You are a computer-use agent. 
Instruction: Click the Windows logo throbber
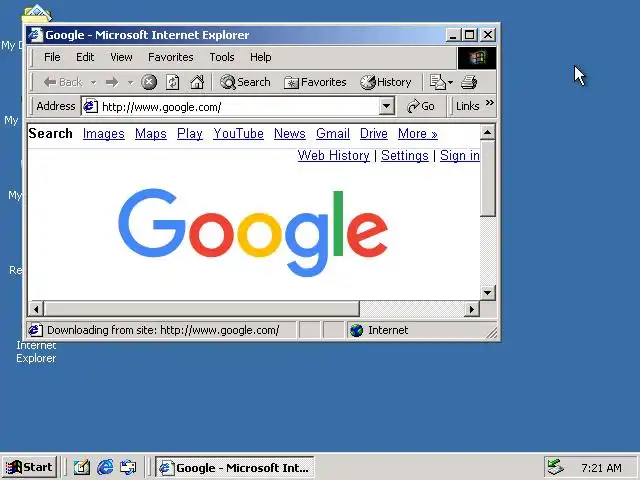click(x=477, y=58)
